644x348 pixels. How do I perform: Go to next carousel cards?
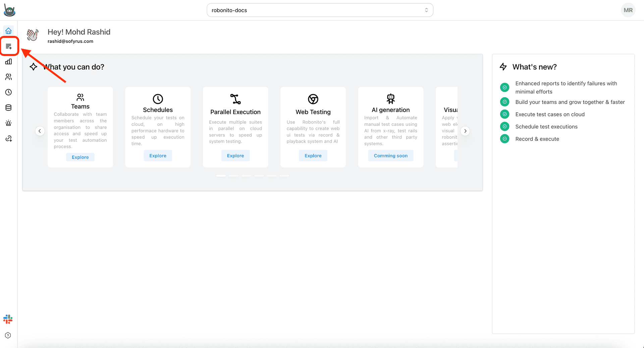tap(465, 131)
